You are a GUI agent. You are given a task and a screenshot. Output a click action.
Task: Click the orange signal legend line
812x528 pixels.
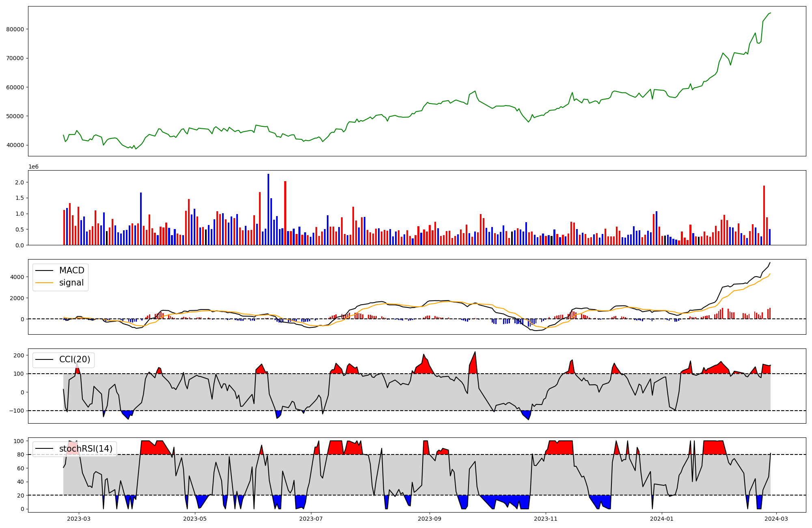pyautogui.click(x=44, y=283)
